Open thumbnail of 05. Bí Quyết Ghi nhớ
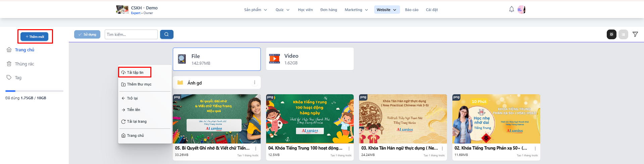 click(x=217, y=119)
